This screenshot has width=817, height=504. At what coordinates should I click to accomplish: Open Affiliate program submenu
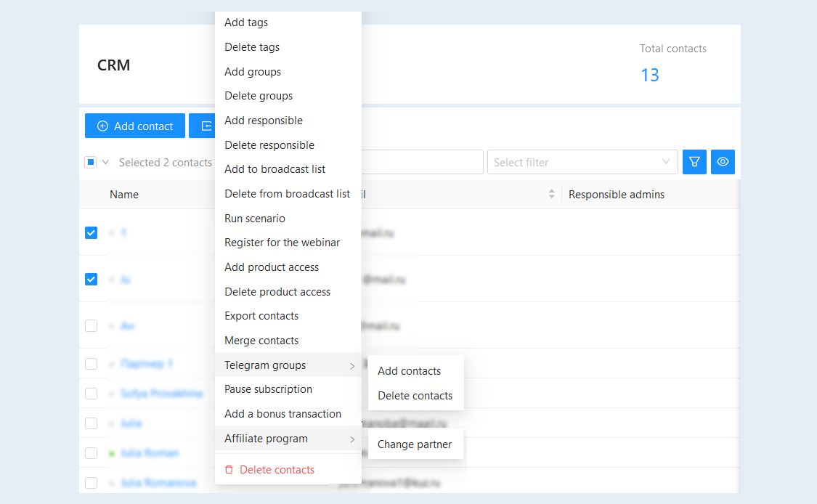(288, 439)
